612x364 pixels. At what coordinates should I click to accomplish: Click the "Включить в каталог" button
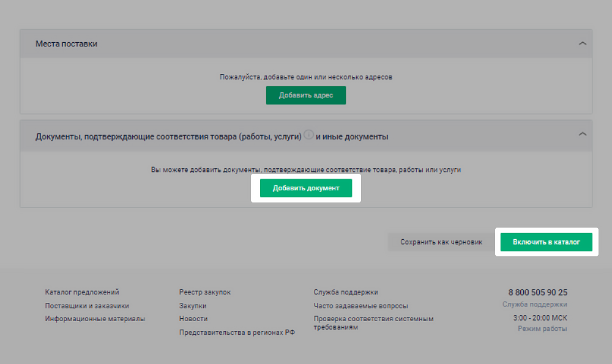tap(546, 242)
